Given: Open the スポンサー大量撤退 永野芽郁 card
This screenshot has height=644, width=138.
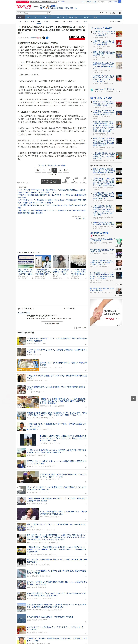Looking at the screenshot, I should click(x=61, y=267).
